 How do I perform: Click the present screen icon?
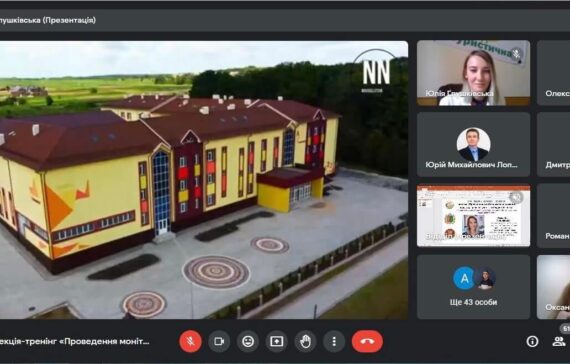[x=276, y=341]
